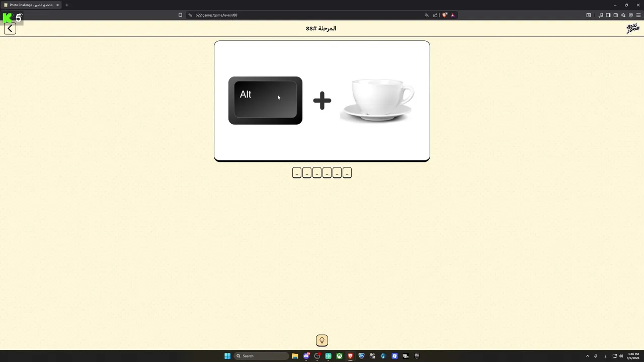Open Roblox from taskbar
This screenshot has width=644, height=362.
point(394,356)
